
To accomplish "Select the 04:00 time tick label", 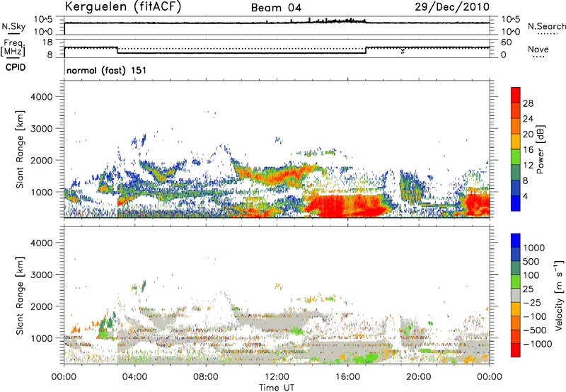I will 134,377.
